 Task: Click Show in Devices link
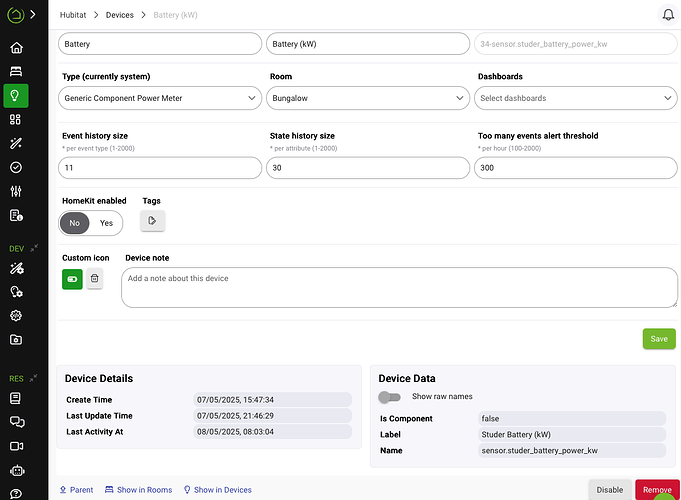[x=218, y=490]
